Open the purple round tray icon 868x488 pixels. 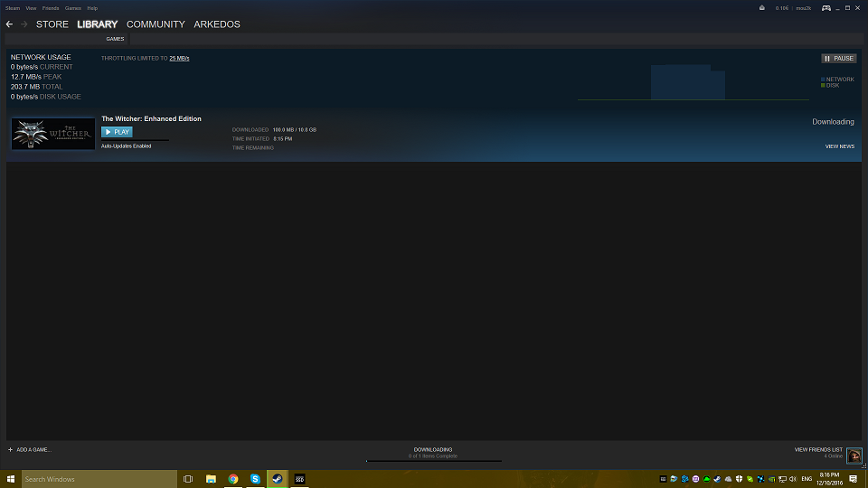(696, 479)
